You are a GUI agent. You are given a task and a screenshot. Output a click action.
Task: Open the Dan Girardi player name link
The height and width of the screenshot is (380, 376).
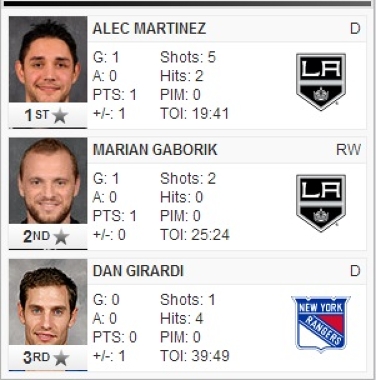click(138, 271)
